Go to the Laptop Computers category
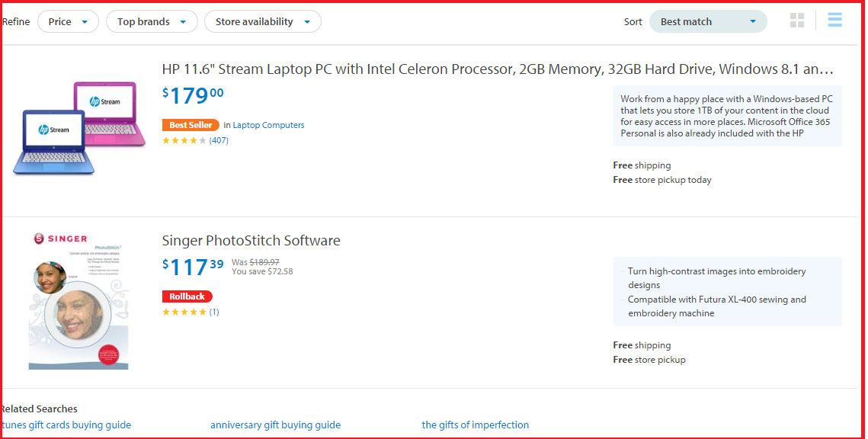 click(268, 125)
